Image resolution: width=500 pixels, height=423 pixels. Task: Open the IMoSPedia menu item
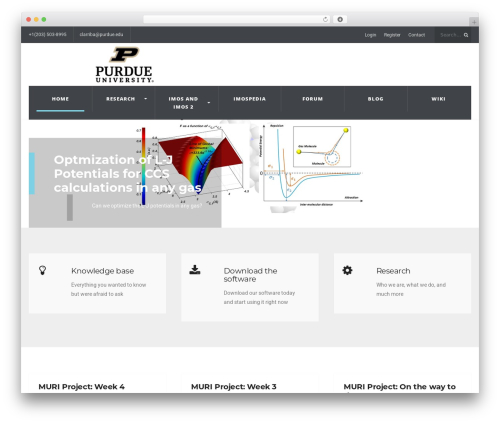click(x=250, y=99)
